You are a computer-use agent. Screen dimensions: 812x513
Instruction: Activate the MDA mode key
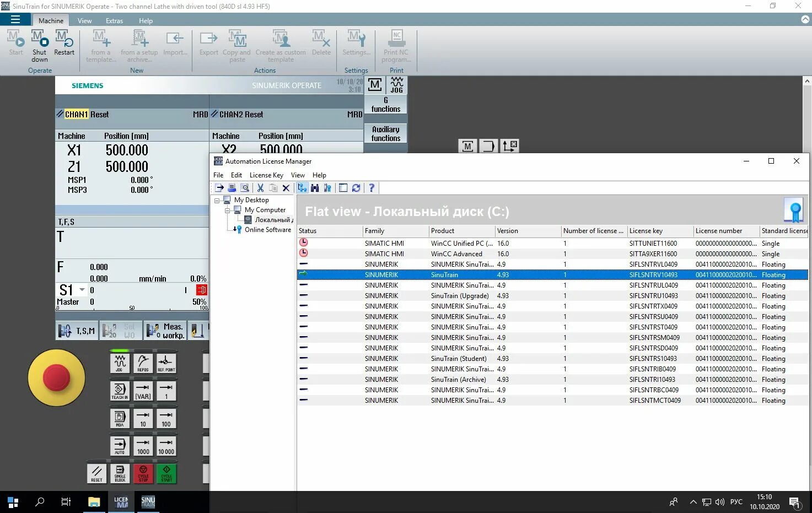120,418
